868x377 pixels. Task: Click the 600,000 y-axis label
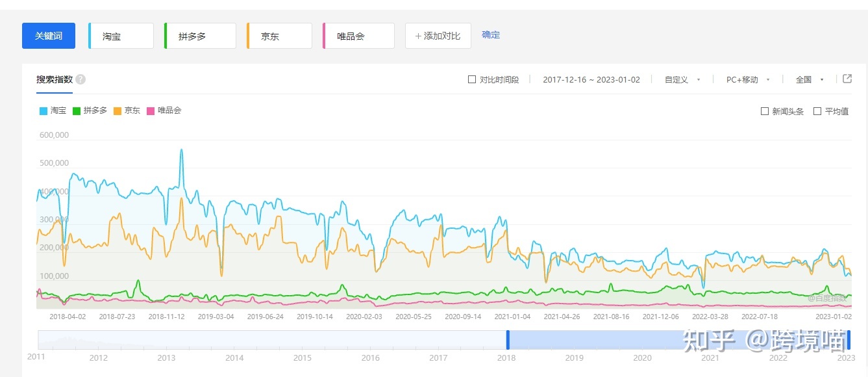(x=55, y=135)
